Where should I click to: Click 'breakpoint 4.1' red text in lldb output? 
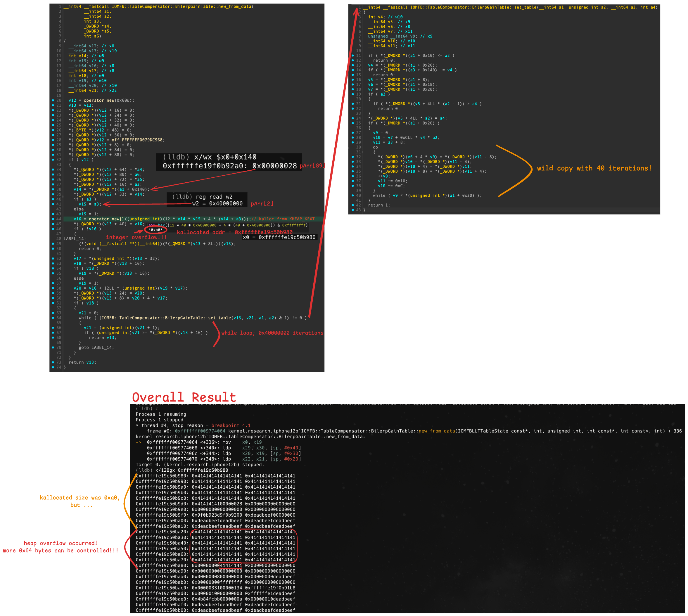(231, 425)
